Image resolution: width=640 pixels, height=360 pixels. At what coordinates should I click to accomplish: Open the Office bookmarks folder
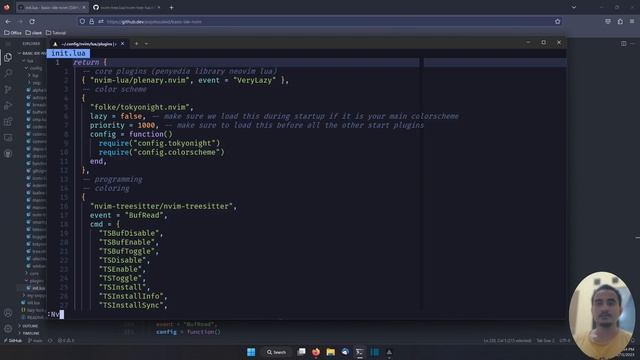click(13, 33)
